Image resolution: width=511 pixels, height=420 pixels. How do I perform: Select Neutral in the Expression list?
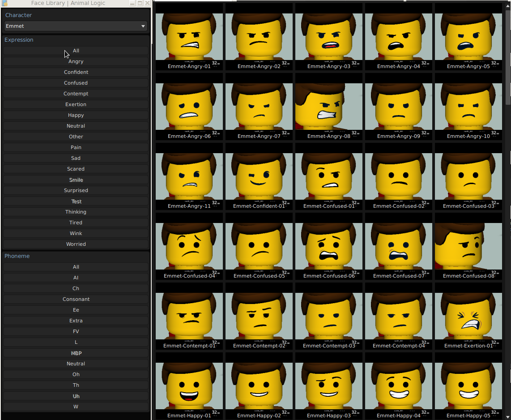click(x=76, y=126)
